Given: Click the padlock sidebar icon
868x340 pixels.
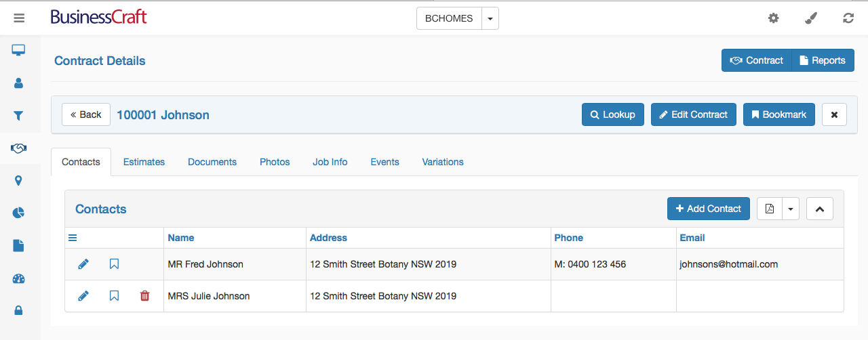Looking at the screenshot, I should [18, 310].
